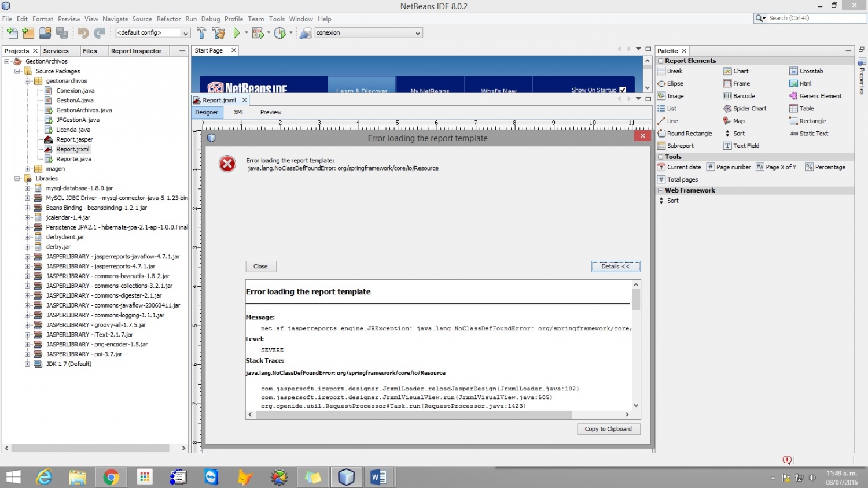Screen dimensions: 868x488
Task: Select the Crosstab element in Palette
Action: pos(806,71)
